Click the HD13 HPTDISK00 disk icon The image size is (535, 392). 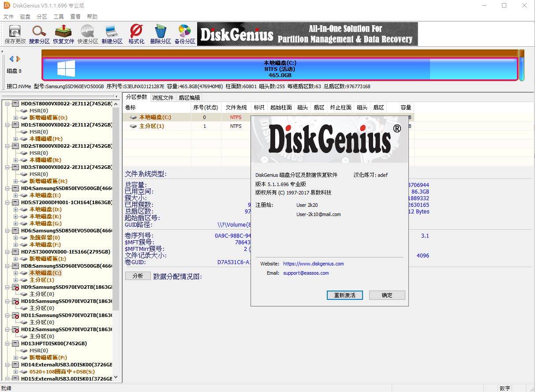[x=15, y=343]
